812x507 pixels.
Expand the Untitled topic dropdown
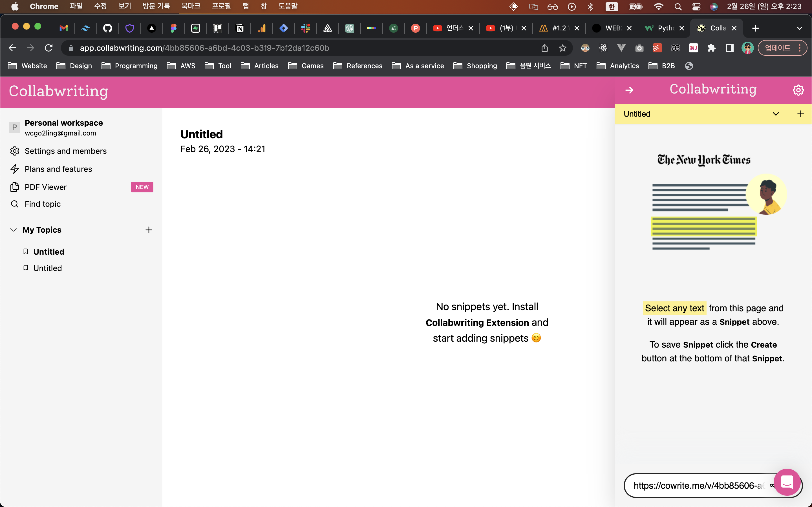click(775, 114)
